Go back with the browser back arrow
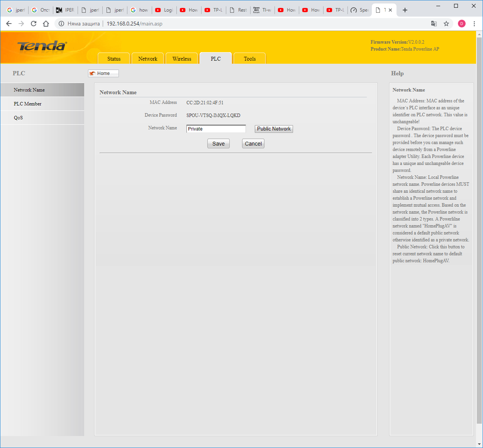 click(x=9, y=24)
